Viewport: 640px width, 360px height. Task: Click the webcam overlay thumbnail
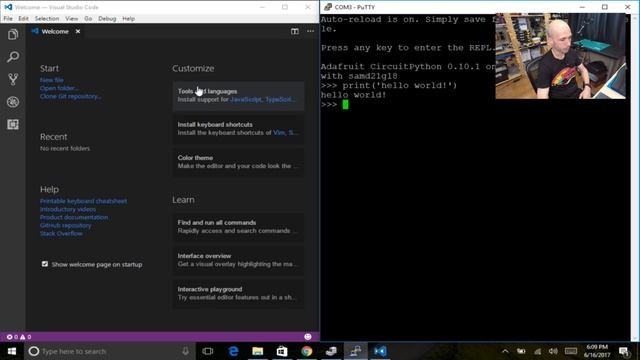[x=560, y=56]
